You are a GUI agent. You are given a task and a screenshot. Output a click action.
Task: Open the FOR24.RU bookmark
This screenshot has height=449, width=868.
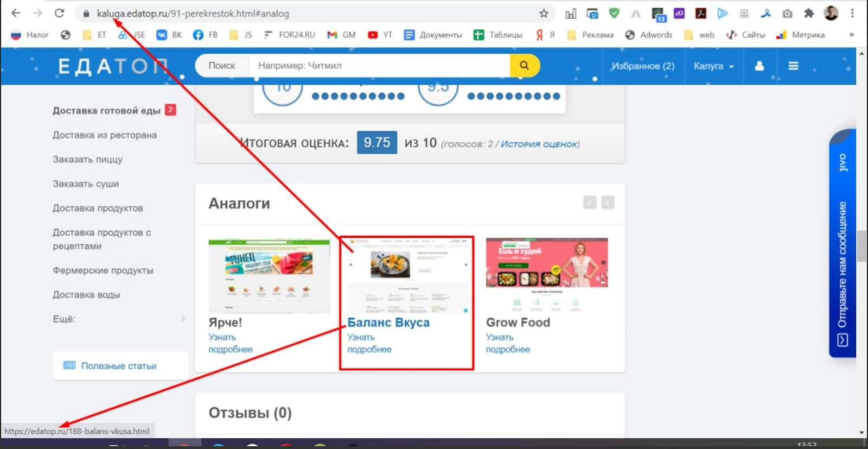(x=290, y=35)
